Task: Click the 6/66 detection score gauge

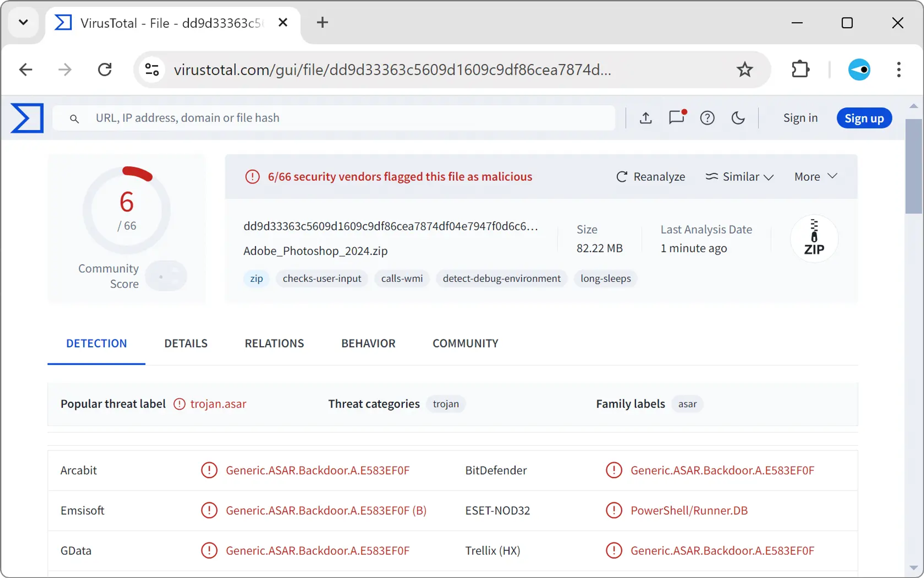Action: pos(126,210)
